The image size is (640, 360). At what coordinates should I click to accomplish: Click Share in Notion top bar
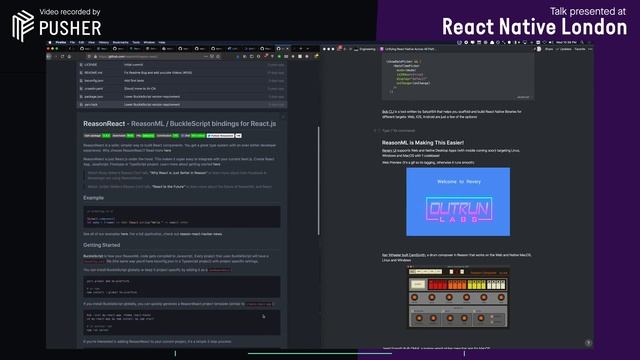click(x=549, y=49)
